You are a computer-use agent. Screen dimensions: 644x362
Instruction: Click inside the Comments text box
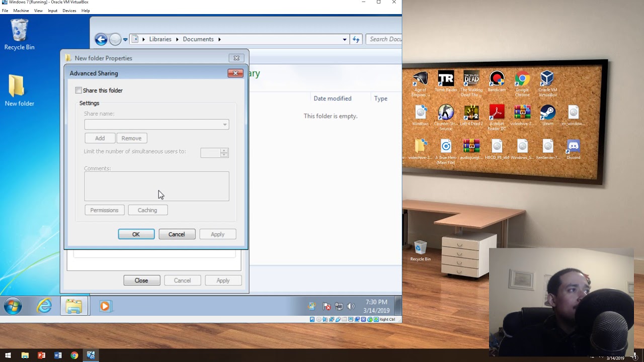pos(156,187)
